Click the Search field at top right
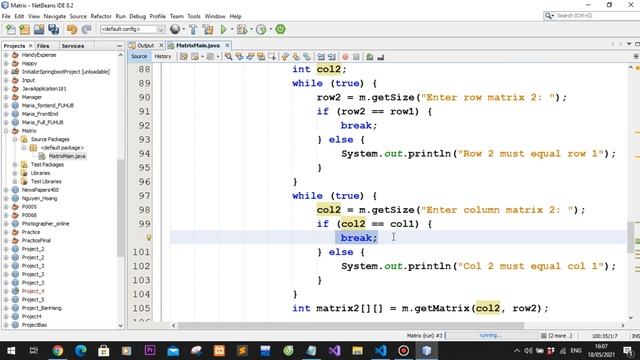The height and width of the screenshot is (360, 640). click(x=592, y=16)
